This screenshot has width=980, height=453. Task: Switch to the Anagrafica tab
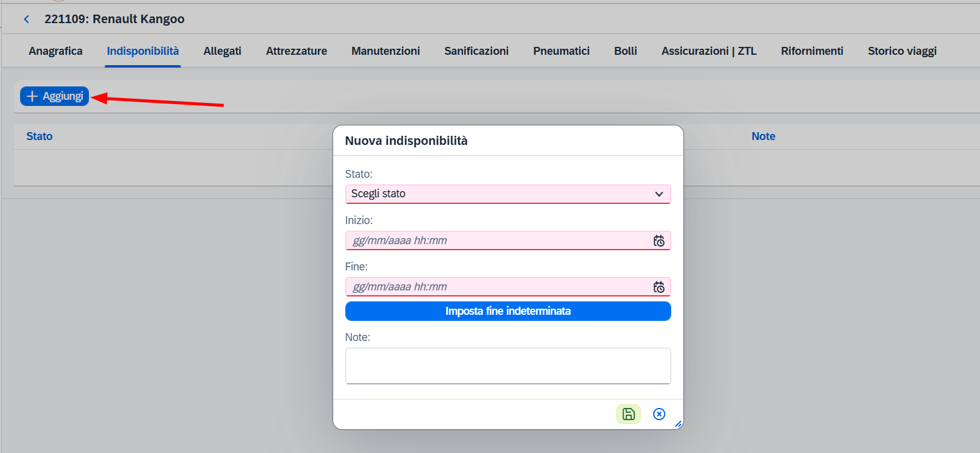coord(55,51)
